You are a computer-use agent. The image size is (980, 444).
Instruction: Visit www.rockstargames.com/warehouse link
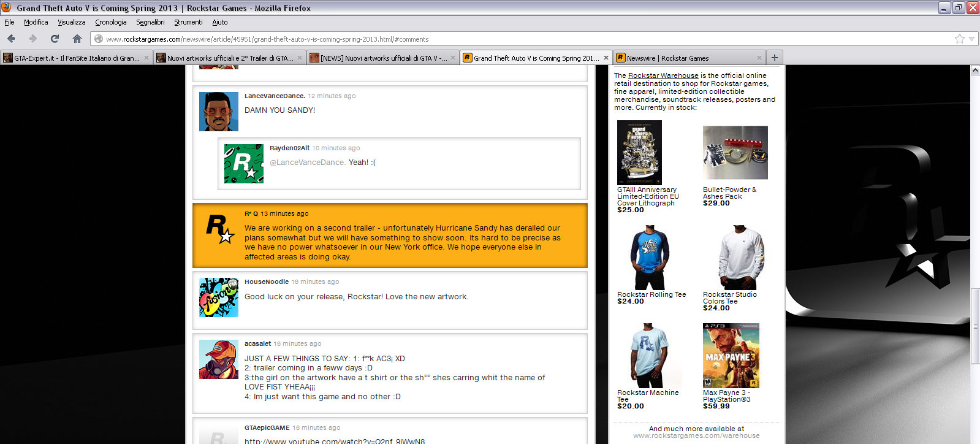pos(696,436)
